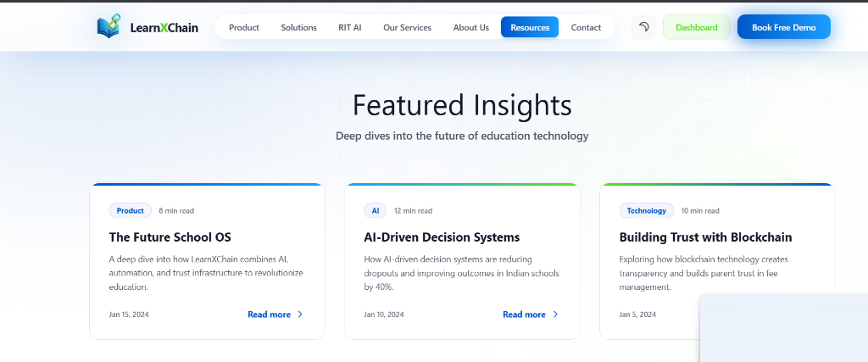The image size is (868, 362).
Task: Click the '8 min read' label
Action: click(176, 210)
